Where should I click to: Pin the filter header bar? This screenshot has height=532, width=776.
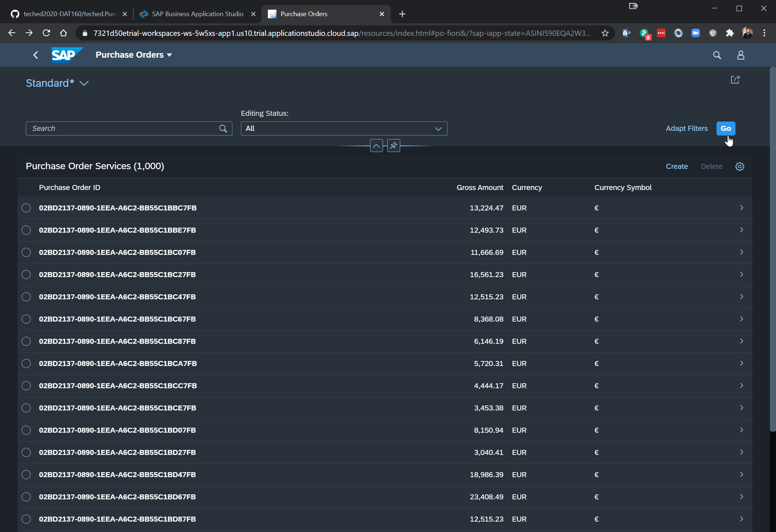pyautogui.click(x=394, y=146)
